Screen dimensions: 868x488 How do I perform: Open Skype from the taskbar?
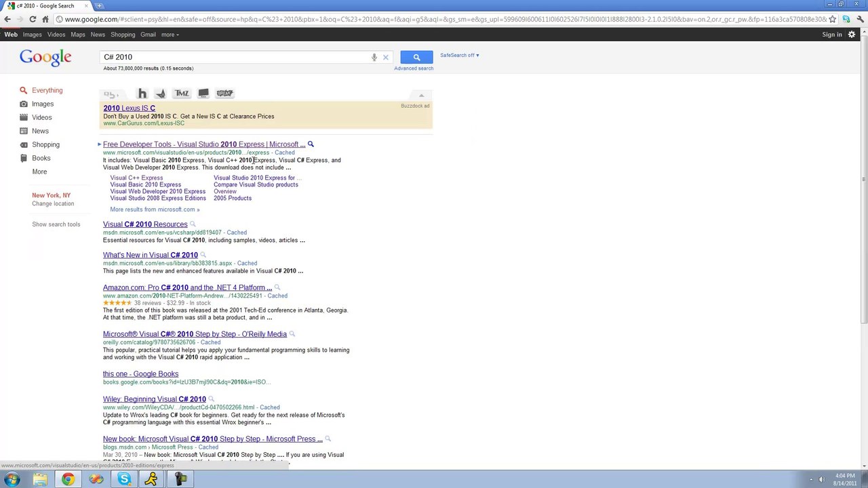(x=124, y=480)
